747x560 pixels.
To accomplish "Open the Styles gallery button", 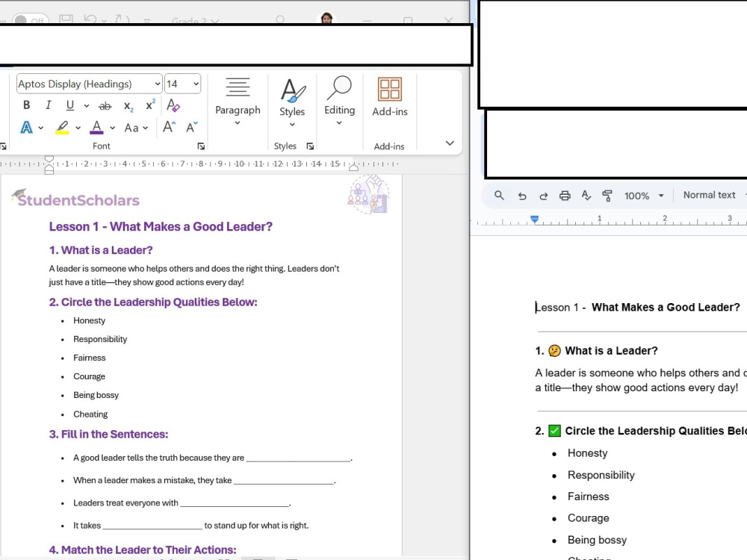I will point(292,103).
